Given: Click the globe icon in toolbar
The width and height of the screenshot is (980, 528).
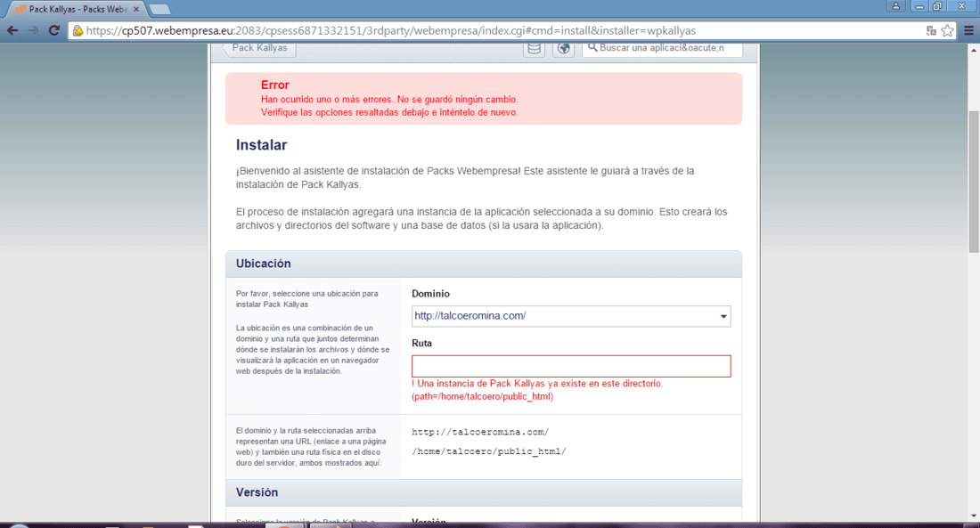Looking at the screenshot, I should point(564,49).
